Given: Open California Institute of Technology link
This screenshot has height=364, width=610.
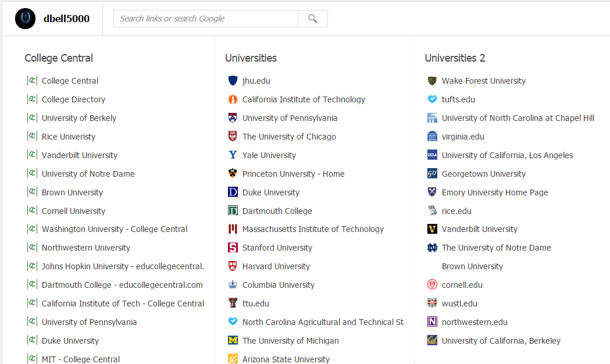Looking at the screenshot, I should click(x=304, y=99).
